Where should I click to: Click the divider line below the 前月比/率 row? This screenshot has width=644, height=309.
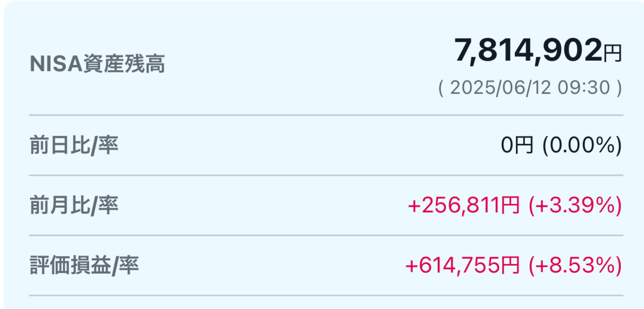[326, 235]
